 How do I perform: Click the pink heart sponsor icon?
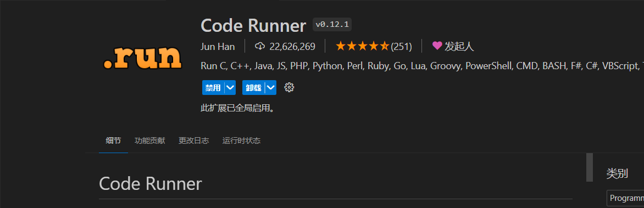[437, 46]
